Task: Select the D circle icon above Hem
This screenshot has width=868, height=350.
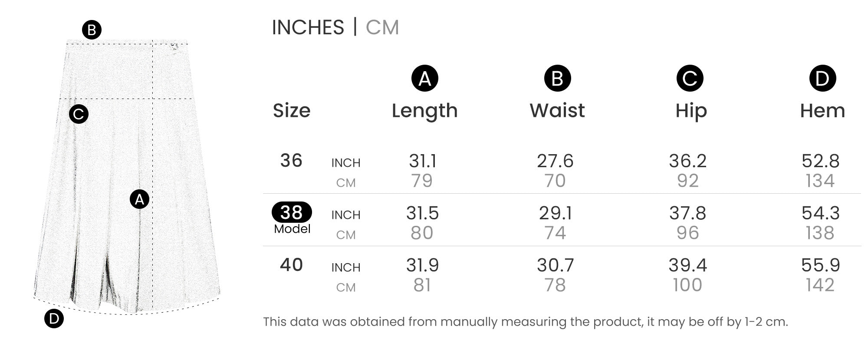Action: (822, 79)
